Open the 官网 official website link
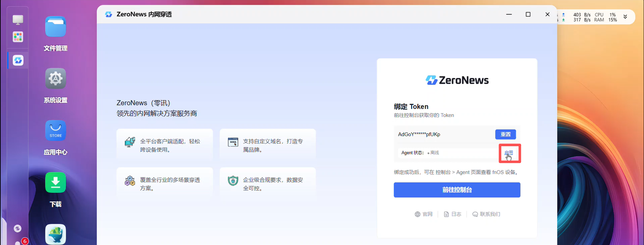 pyautogui.click(x=424, y=214)
